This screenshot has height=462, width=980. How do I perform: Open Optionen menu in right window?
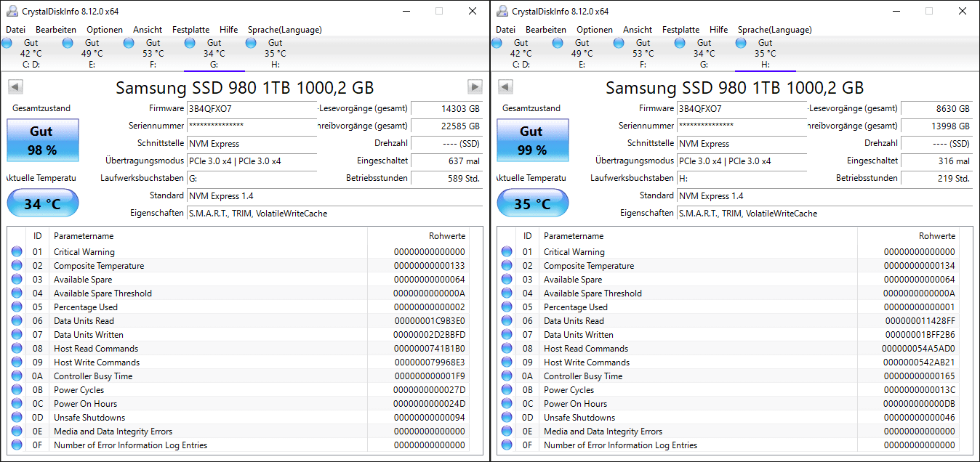[x=595, y=30]
